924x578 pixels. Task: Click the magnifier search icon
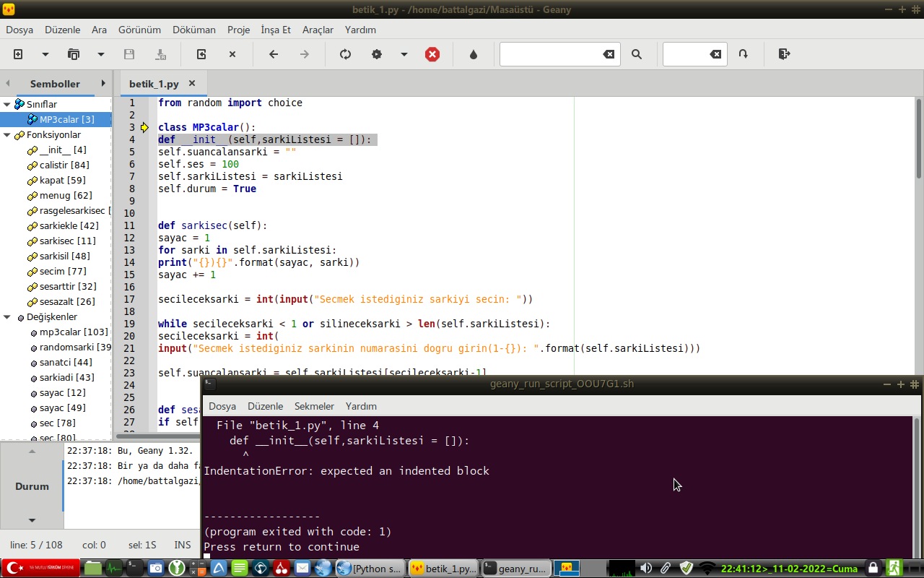[637, 54]
